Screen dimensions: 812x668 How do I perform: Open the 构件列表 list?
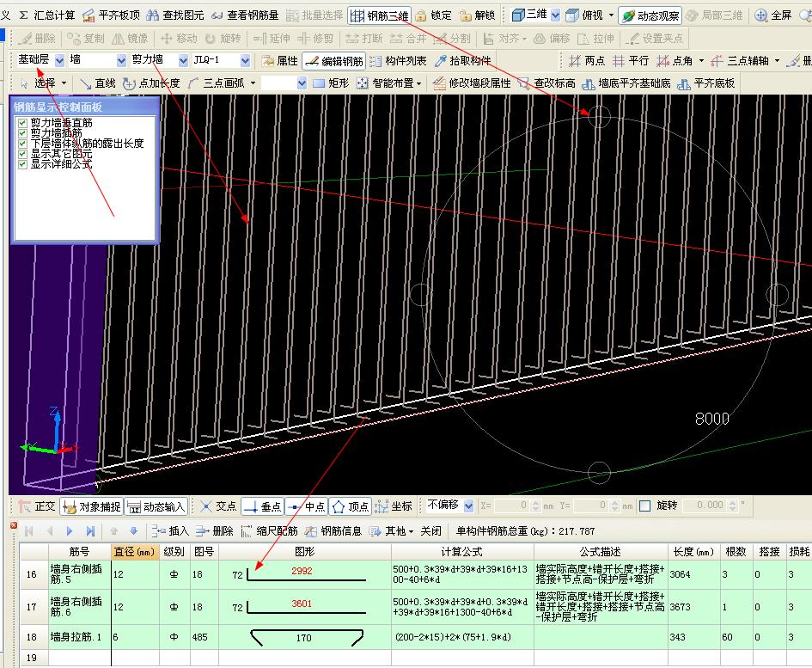pos(398,61)
